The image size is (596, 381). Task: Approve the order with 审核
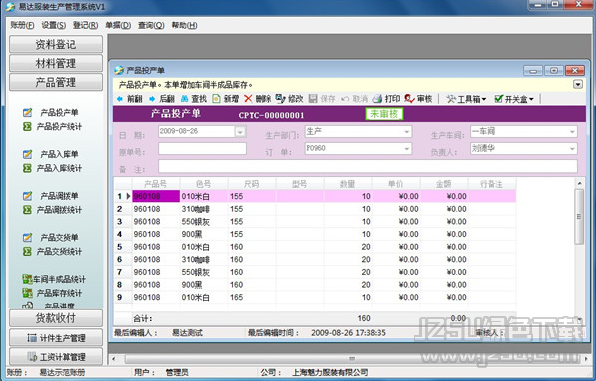click(418, 99)
